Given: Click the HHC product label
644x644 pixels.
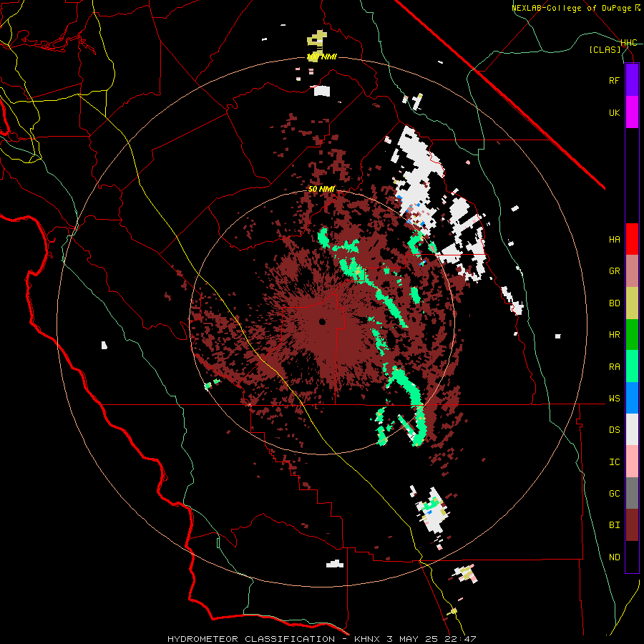Looking at the screenshot, I should click(x=629, y=43).
